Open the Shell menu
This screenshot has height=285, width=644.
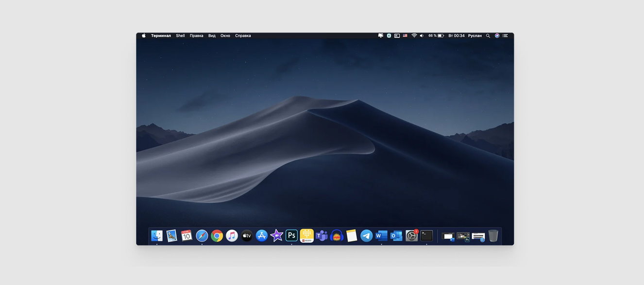point(180,36)
